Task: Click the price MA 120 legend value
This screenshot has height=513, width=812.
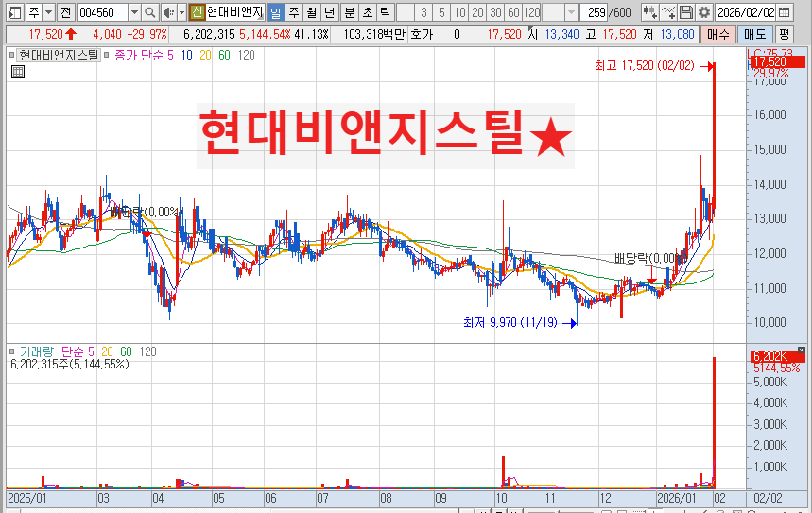Action: click(x=247, y=55)
